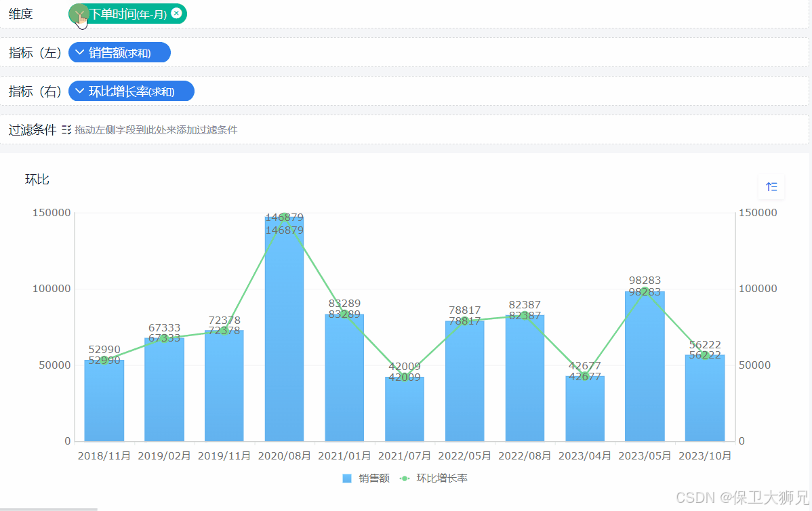Expand the 销售额(求和) metric dropdown chevron
Image resolution: width=812 pixels, height=511 pixels.
pyautogui.click(x=80, y=52)
